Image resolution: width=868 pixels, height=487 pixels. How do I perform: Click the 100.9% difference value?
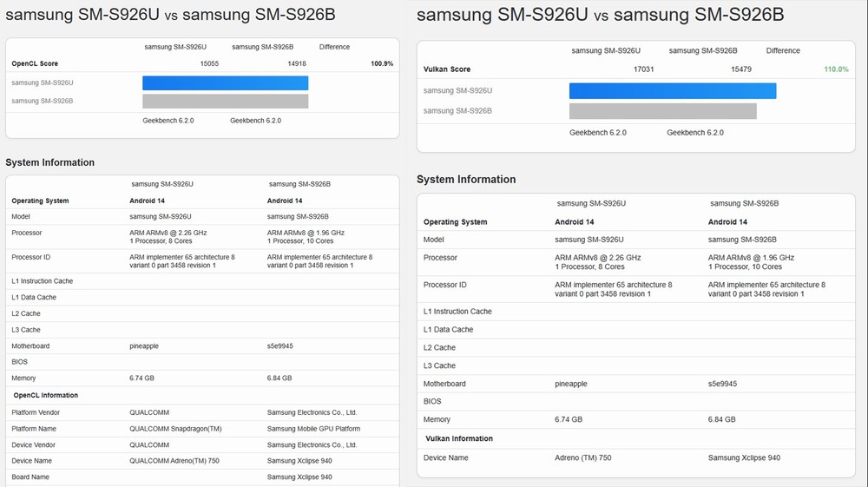[381, 63]
